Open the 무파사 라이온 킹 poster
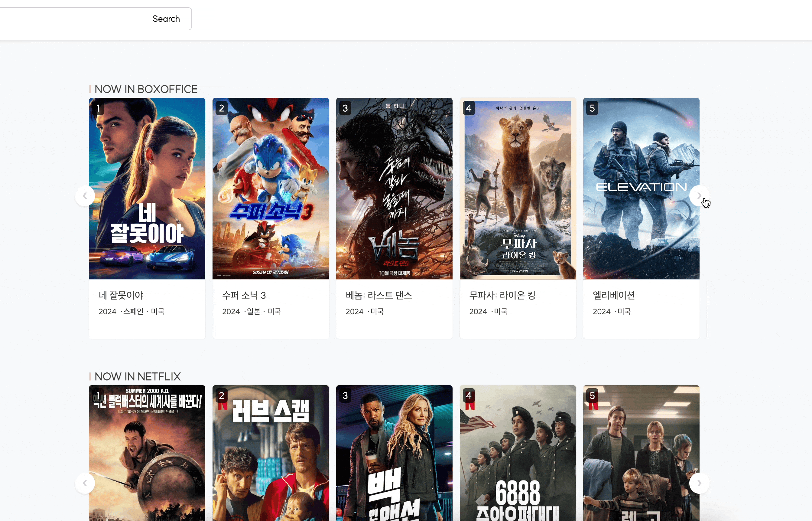812x521 pixels. point(518,188)
